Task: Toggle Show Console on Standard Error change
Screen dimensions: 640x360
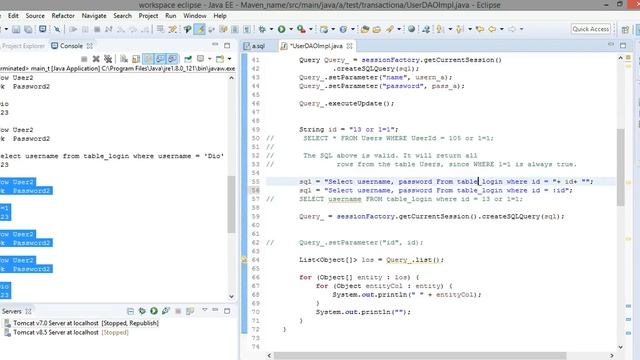Action: [x=172, y=59]
